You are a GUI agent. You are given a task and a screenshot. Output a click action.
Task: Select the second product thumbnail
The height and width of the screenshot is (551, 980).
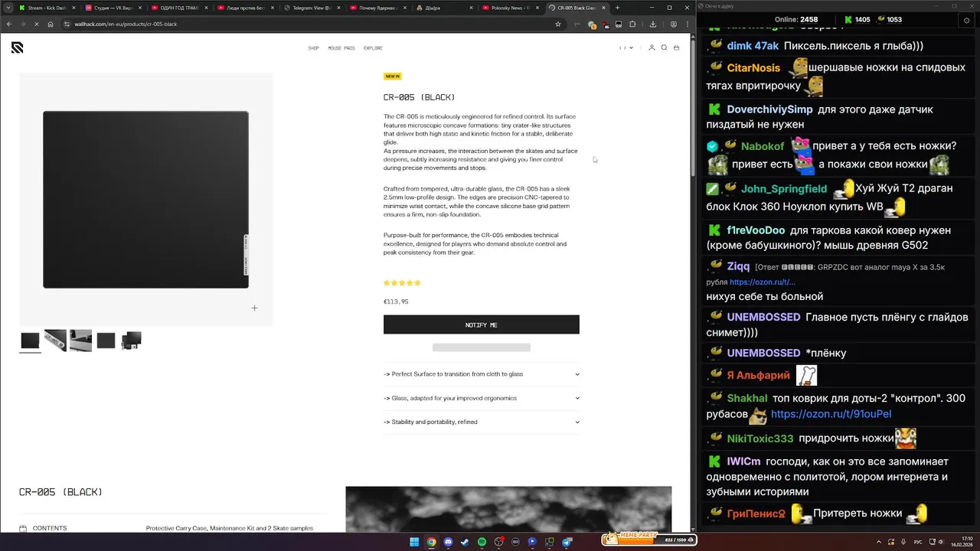55,341
